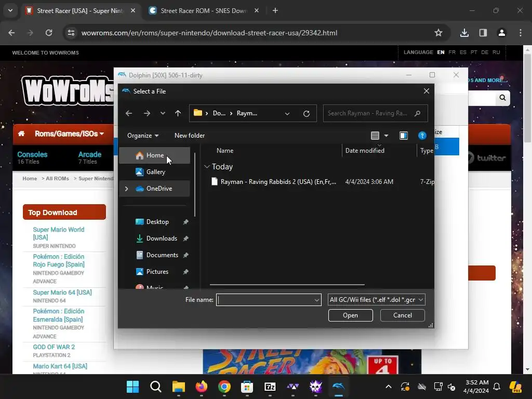Viewport: 532px width, 399px height.
Task: Switch site language to FR
Action: 452,52
